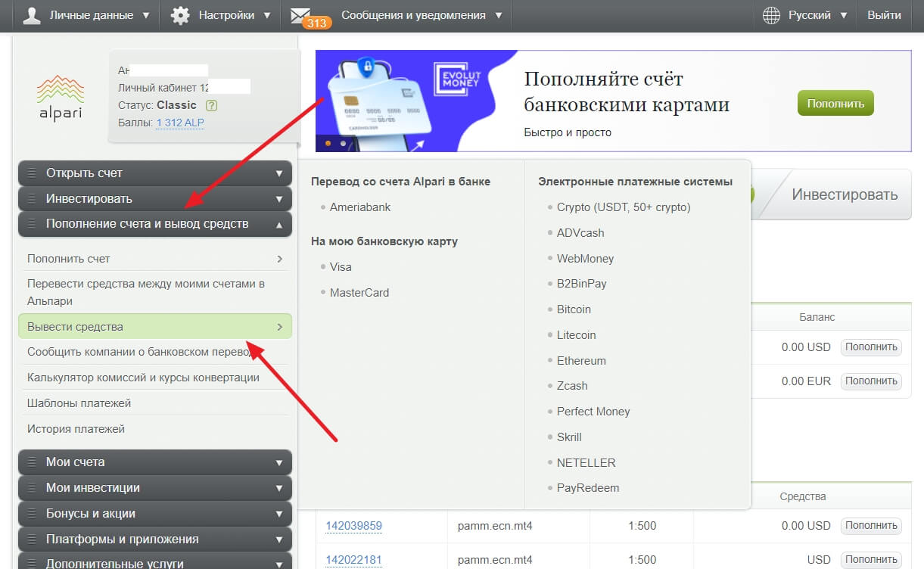Expand the Мои счета section
Viewport: 924px width, 569px height.
[155, 462]
